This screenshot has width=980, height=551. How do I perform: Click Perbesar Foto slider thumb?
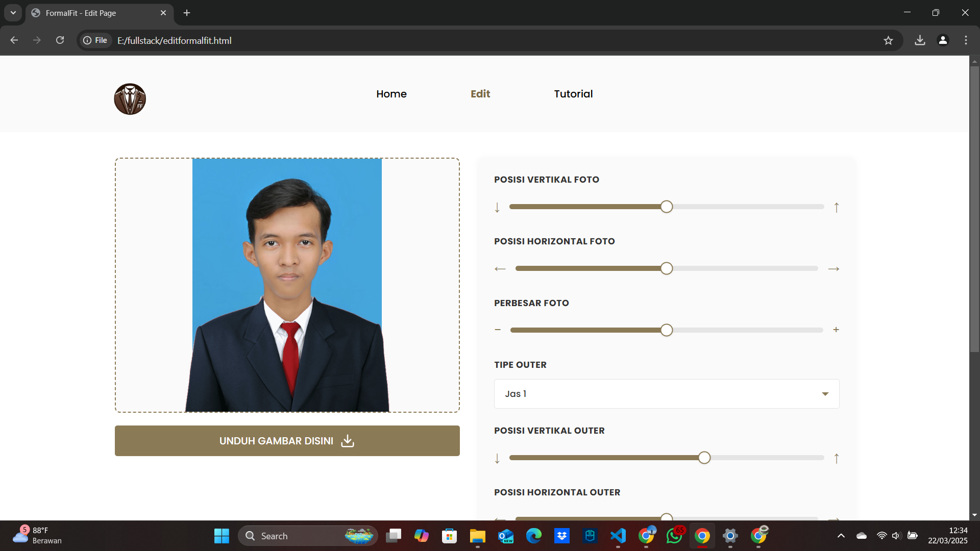[x=666, y=330]
